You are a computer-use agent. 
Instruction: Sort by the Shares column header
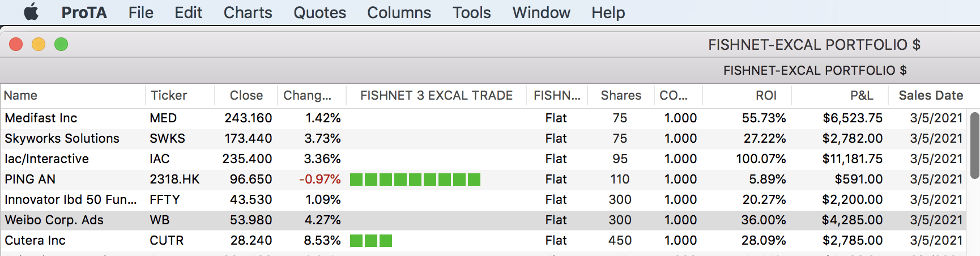pos(621,95)
